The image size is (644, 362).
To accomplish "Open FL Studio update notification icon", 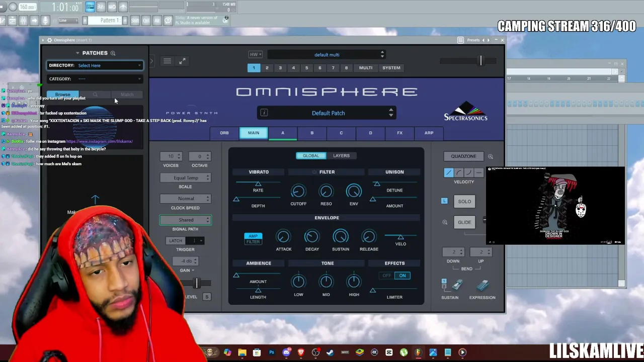I will [226, 19].
